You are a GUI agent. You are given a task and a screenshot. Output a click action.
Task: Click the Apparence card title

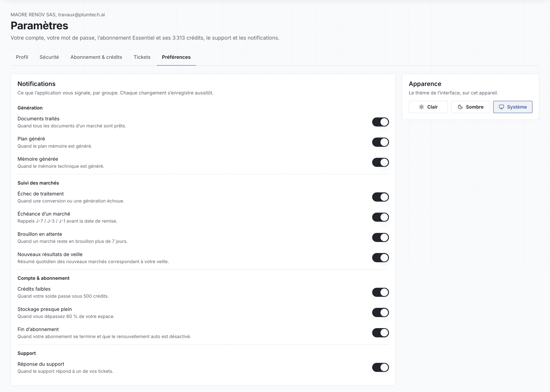click(425, 84)
